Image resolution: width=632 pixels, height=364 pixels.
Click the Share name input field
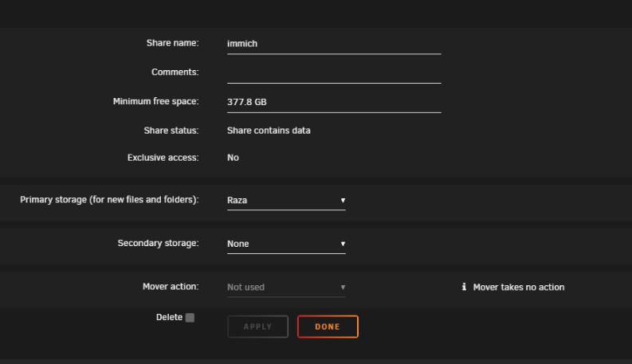click(x=334, y=44)
